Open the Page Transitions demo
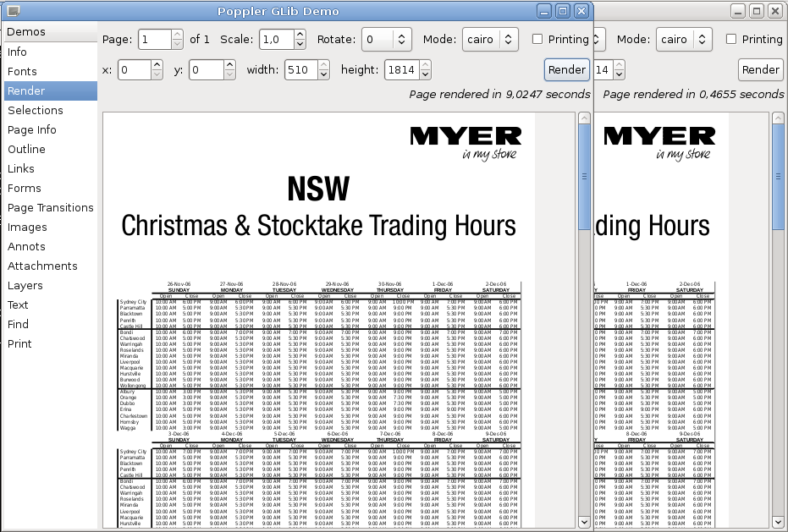This screenshot has height=532, width=788. point(50,207)
